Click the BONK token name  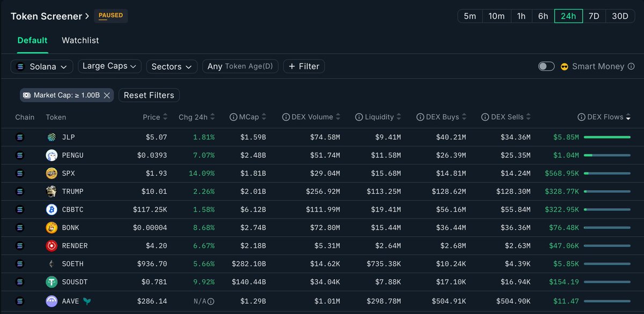[x=70, y=228]
